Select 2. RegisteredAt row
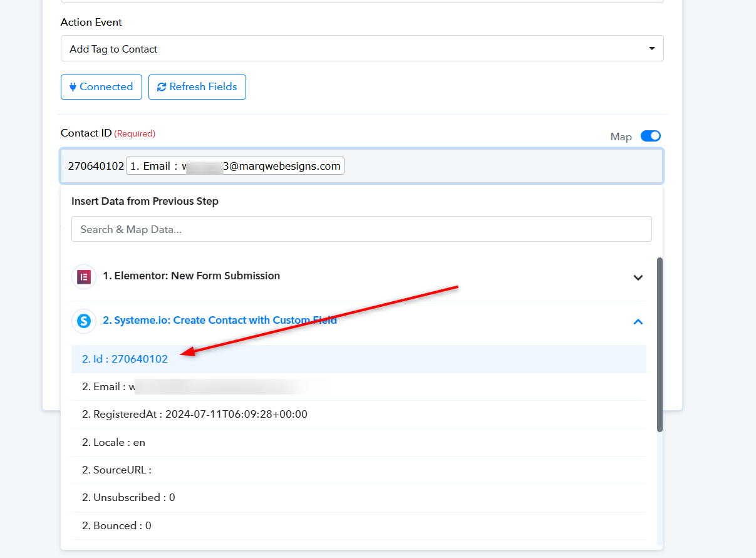This screenshot has width=756, height=558. [359, 415]
